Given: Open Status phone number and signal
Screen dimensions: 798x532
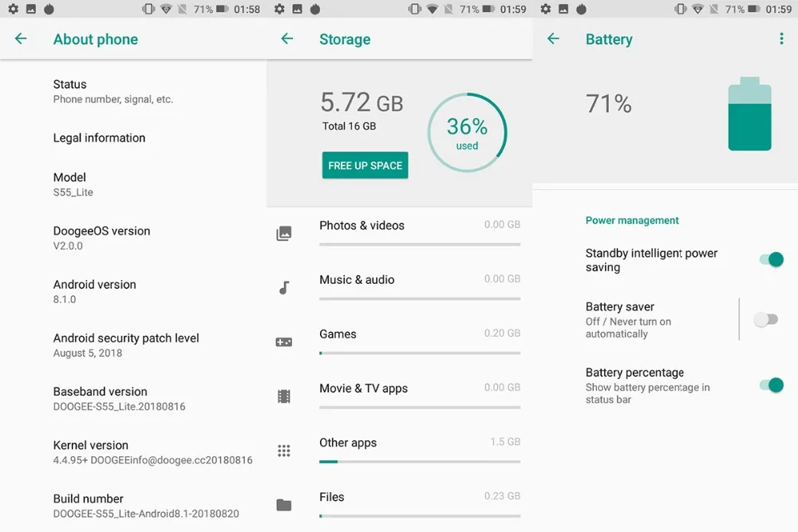Looking at the screenshot, I should [113, 92].
